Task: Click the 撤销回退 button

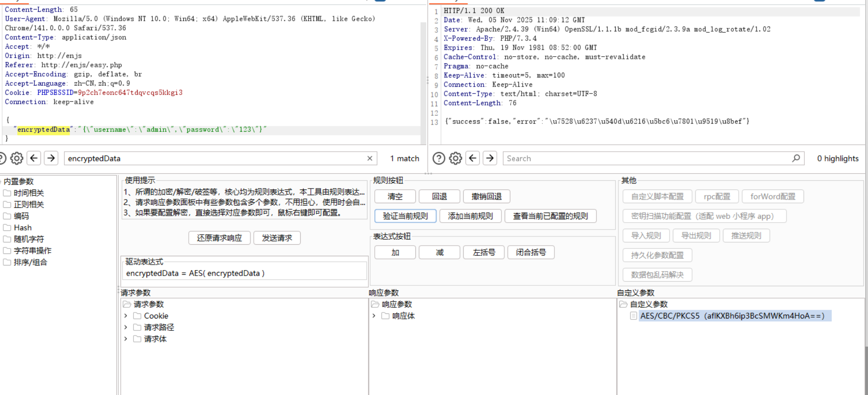Action: [486, 196]
